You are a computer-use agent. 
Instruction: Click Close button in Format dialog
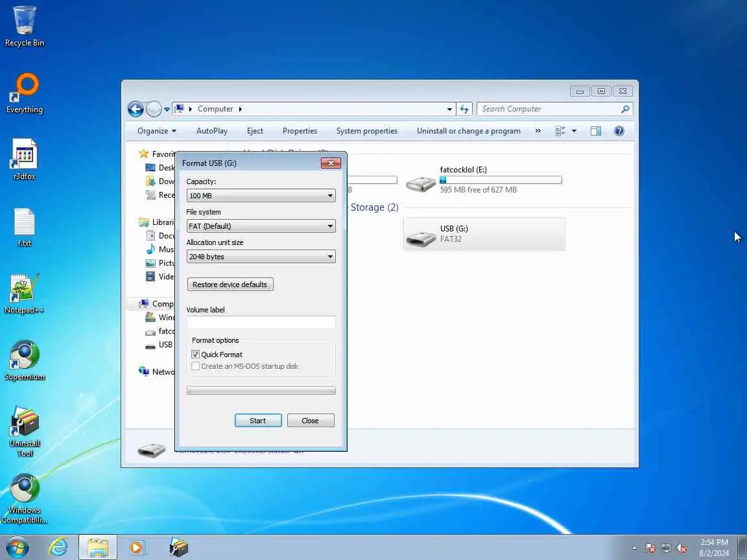[x=311, y=421]
